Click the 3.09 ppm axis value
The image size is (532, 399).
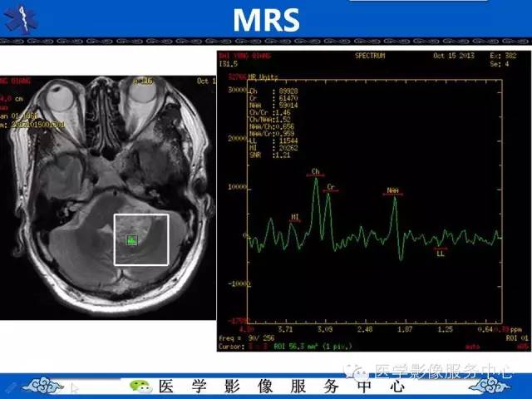coord(325,329)
